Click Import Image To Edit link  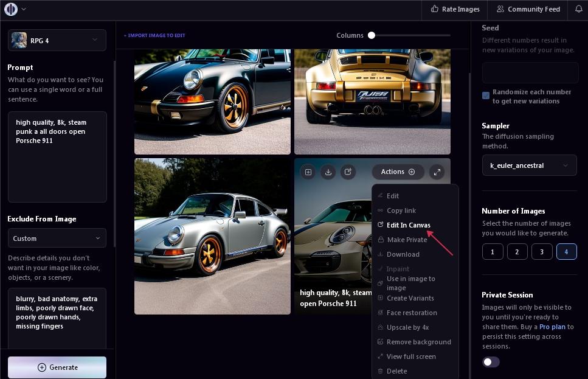[x=154, y=35]
